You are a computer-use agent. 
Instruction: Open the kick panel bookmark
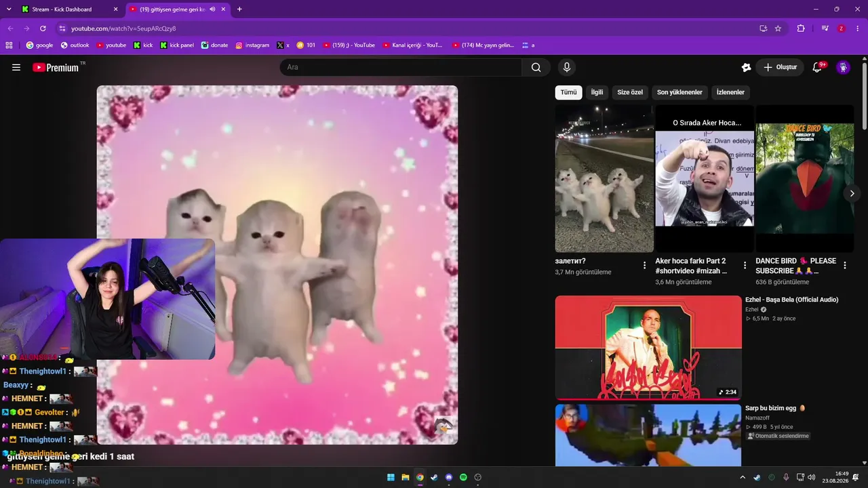click(x=177, y=45)
